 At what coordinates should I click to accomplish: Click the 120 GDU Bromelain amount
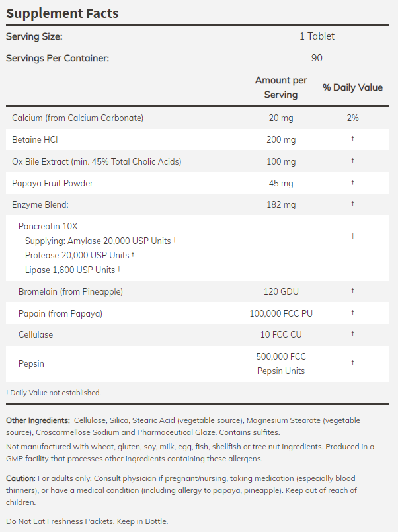click(281, 291)
